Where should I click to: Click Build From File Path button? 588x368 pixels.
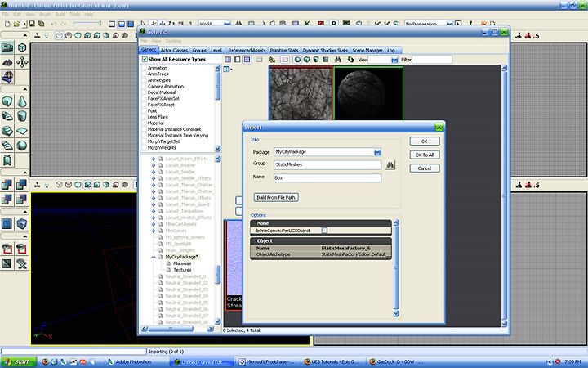[x=276, y=198]
